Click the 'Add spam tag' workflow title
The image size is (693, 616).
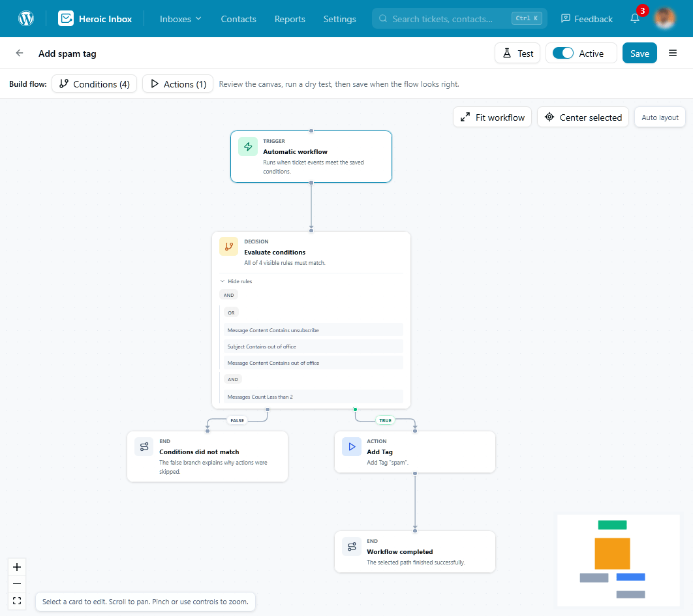click(x=67, y=54)
